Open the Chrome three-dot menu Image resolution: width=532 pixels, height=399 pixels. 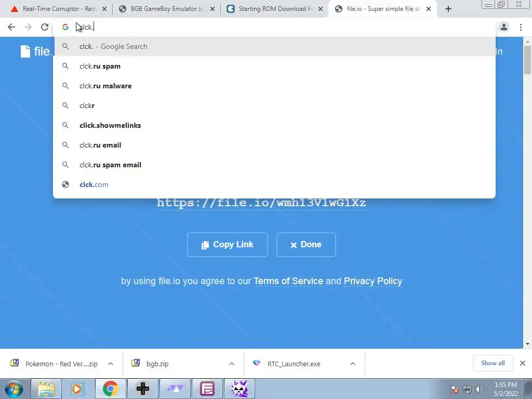click(521, 27)
